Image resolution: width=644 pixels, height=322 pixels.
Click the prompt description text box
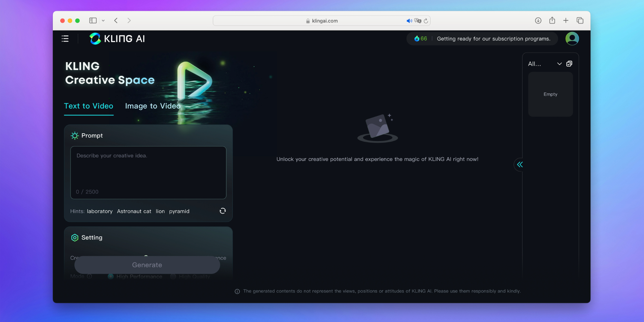point(148,173)
